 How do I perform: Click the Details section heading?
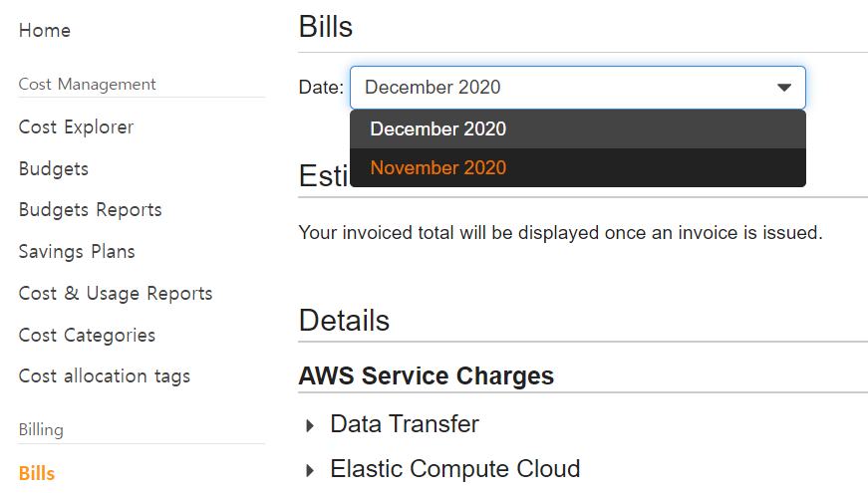[x=344, y=321]
